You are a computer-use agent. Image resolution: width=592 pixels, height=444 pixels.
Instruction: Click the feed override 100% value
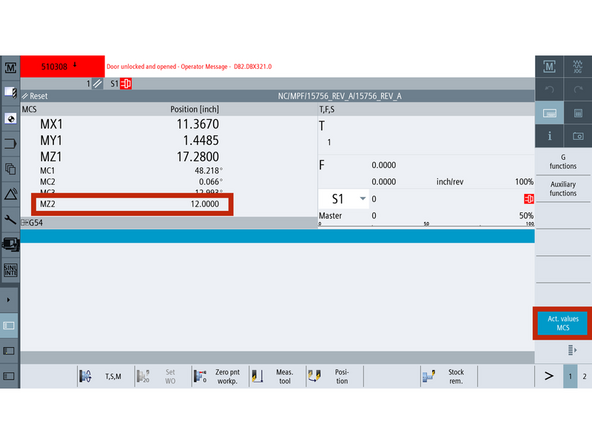point(524,182)
